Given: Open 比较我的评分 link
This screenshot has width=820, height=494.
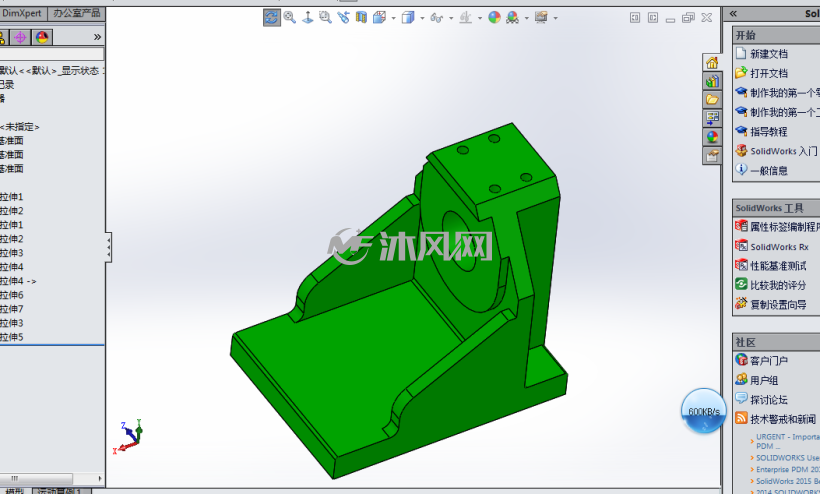Looking at the screenshot, I should (x=778, y=285).
